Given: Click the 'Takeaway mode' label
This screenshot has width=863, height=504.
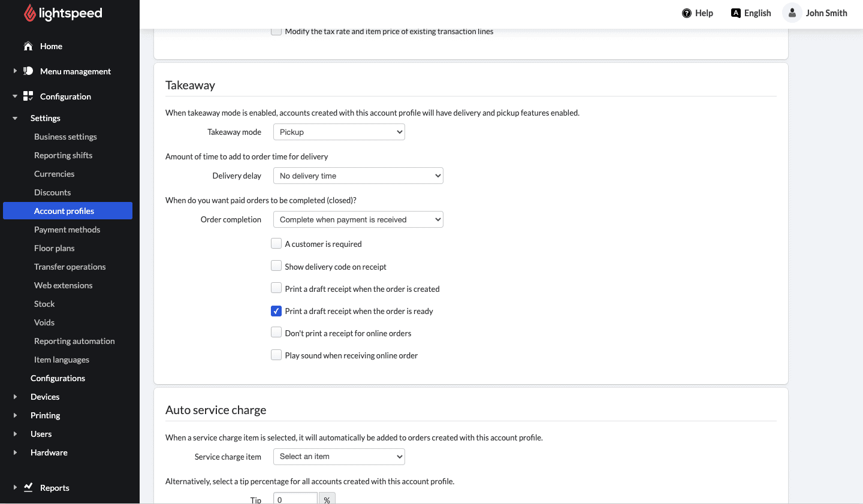Looking at the screenshot, I should click(234, 132).
